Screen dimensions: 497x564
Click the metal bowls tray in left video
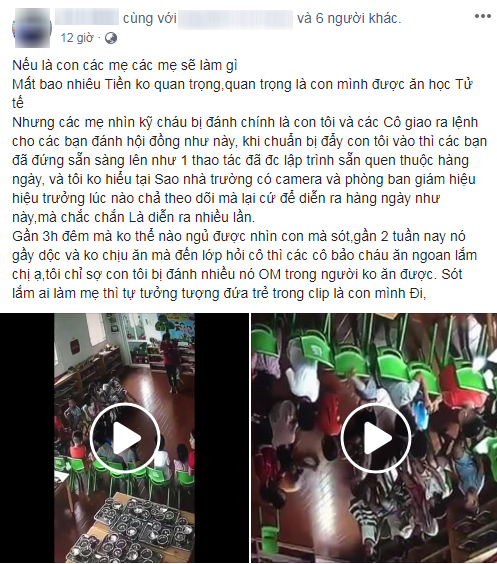(x=142, y=529)
